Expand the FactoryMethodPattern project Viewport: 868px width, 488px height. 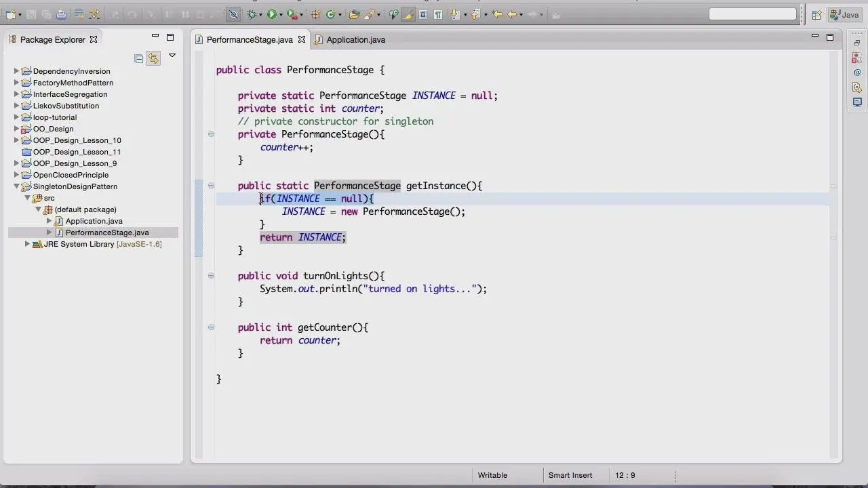pyautogui.click(x=17, y=83)
